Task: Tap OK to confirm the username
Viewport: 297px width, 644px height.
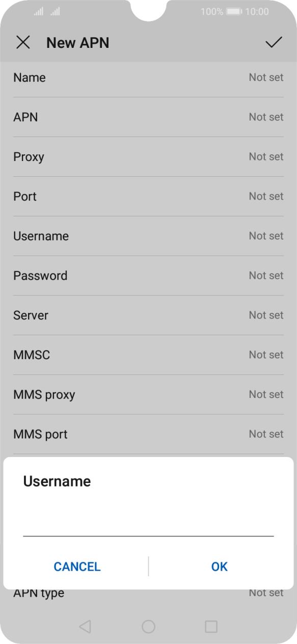Action: point(219,567)
